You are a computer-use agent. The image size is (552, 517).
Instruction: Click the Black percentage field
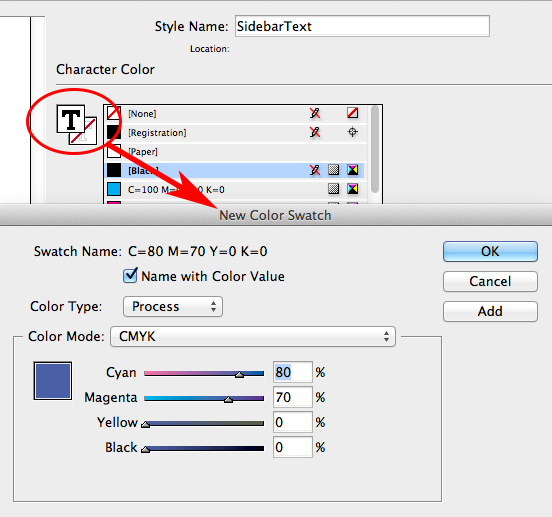pyautogui.click(x=293, y=447)
